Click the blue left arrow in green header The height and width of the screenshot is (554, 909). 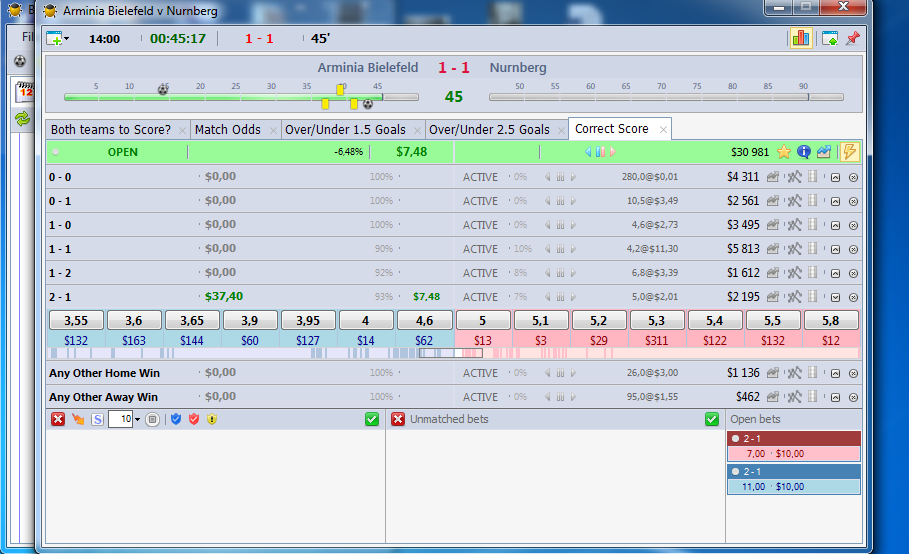[x=588, y=152]
